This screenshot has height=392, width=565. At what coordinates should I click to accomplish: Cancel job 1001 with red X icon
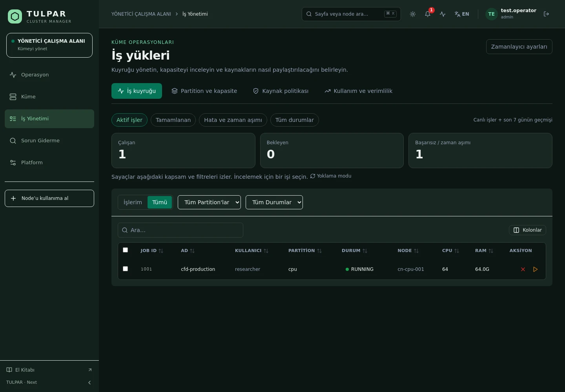[x=523, y=269]
